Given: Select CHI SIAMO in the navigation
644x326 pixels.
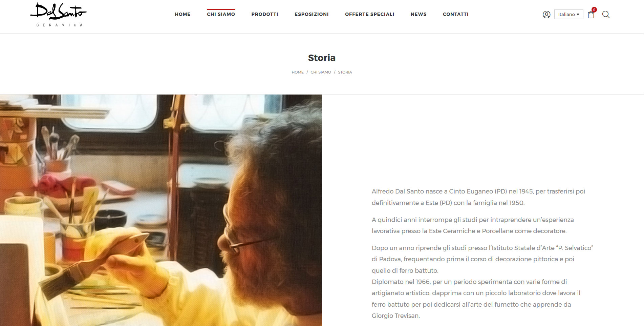Looking at the screenshot, I should 221,14.
